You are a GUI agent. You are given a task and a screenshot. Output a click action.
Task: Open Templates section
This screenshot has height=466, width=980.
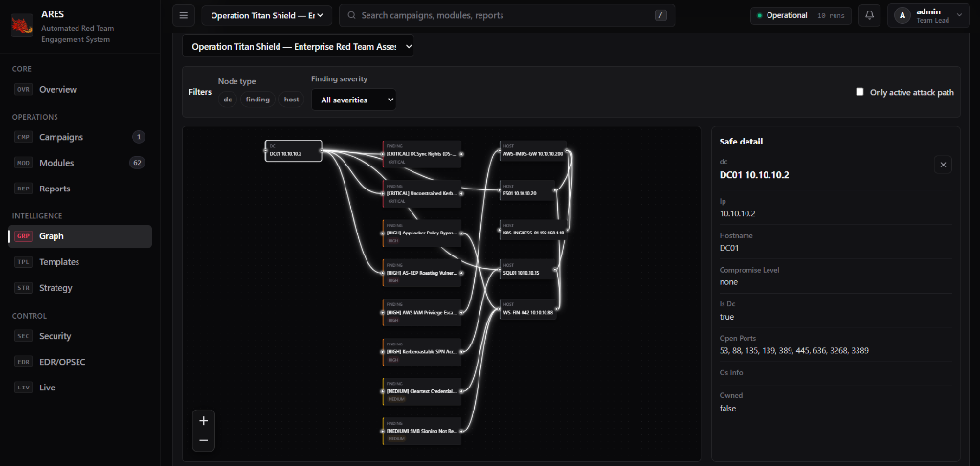80,262
